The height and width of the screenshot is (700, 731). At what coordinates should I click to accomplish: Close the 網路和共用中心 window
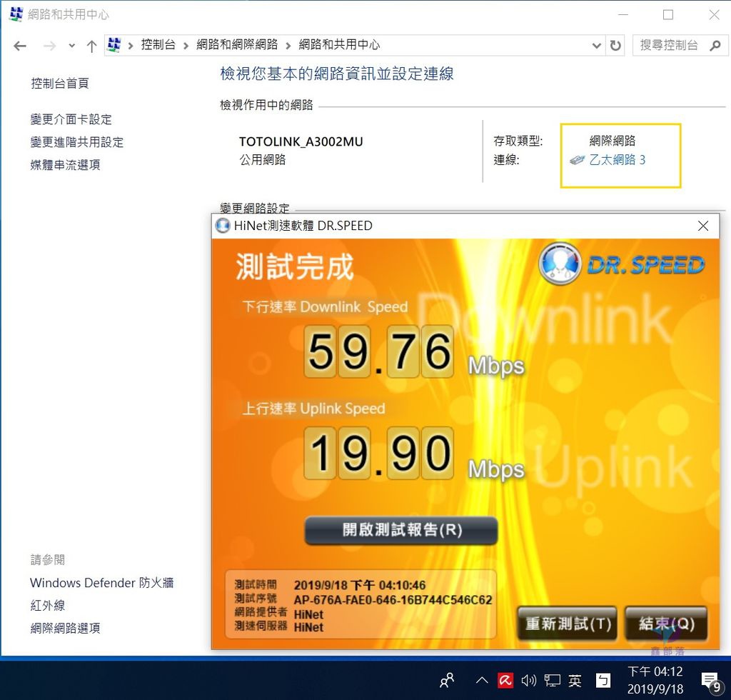(714, 14)
